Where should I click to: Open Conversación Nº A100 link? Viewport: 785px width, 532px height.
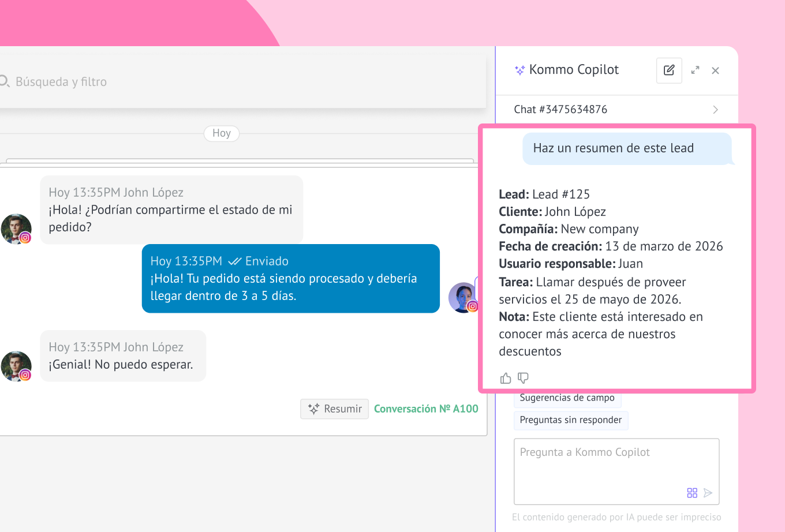tap(426, 409)
